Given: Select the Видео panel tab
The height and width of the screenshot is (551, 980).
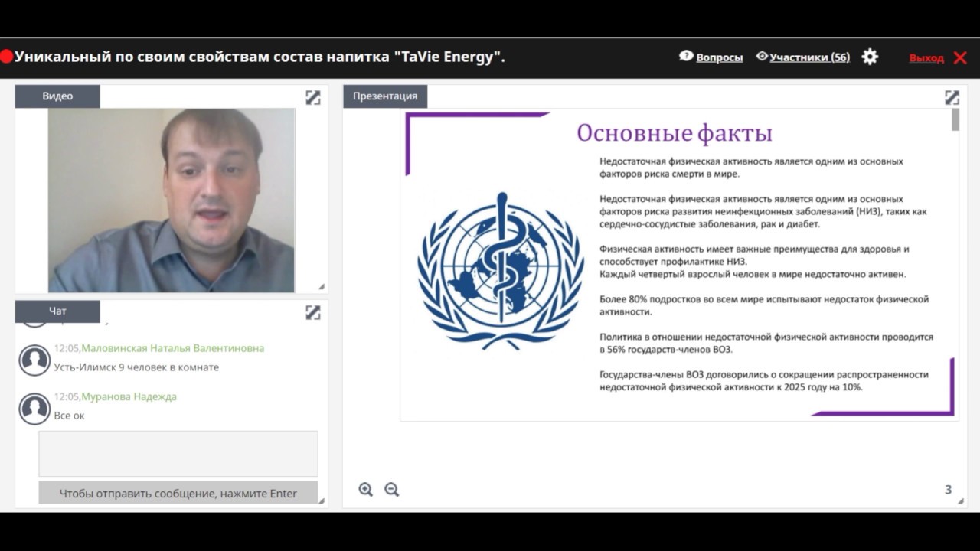Looking at the screenshot, I should pos(57,96).
